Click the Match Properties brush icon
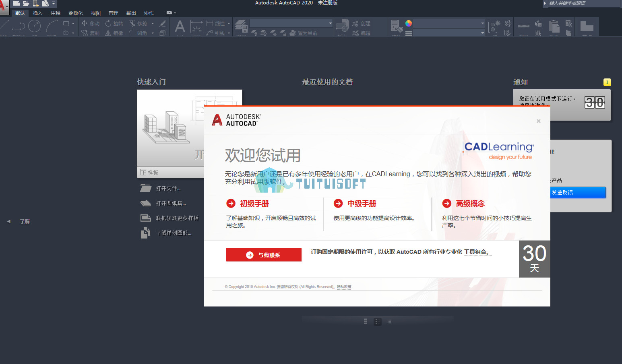622x364 pixels. coord(397,26)
